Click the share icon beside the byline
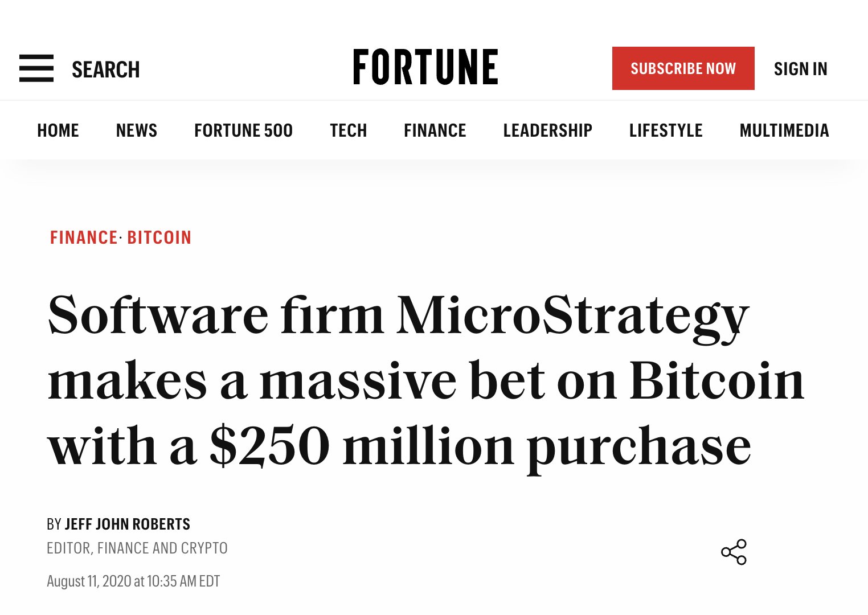The image size is (868, 615). pos(734,552)
